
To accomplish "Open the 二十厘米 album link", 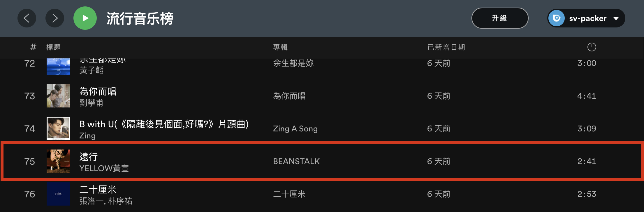I will coord(289,194).
